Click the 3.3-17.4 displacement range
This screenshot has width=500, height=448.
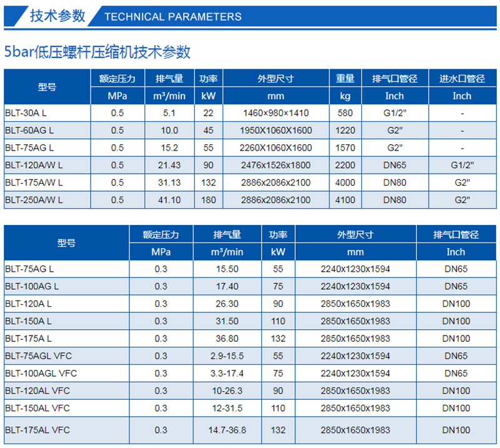point(227,373)
